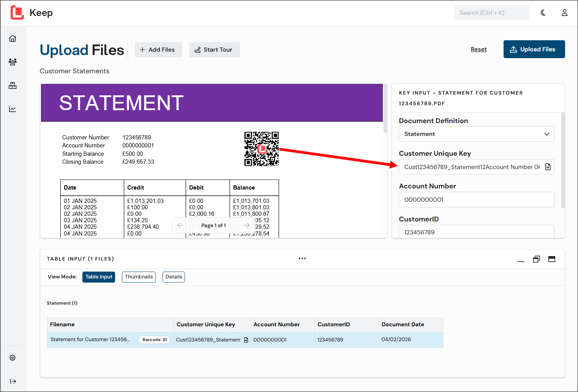
Task: Click document icon in table Customer Unique Key cell
Action: tap(246, 340)
